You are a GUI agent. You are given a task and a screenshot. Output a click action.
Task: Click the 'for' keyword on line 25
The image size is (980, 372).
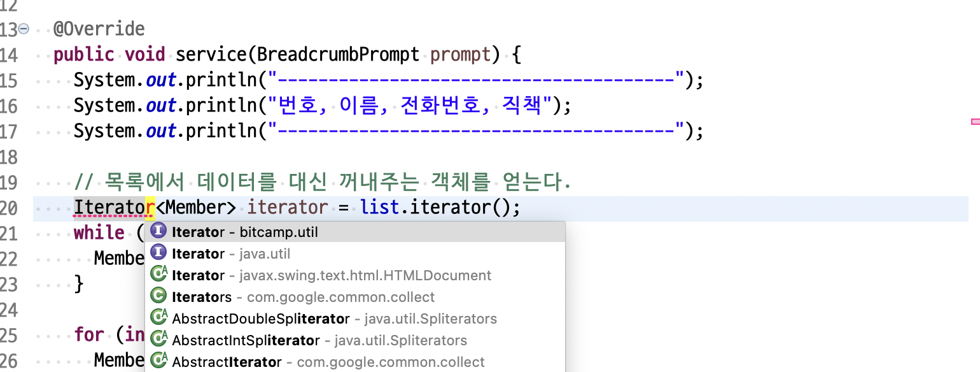coord(89,334)
